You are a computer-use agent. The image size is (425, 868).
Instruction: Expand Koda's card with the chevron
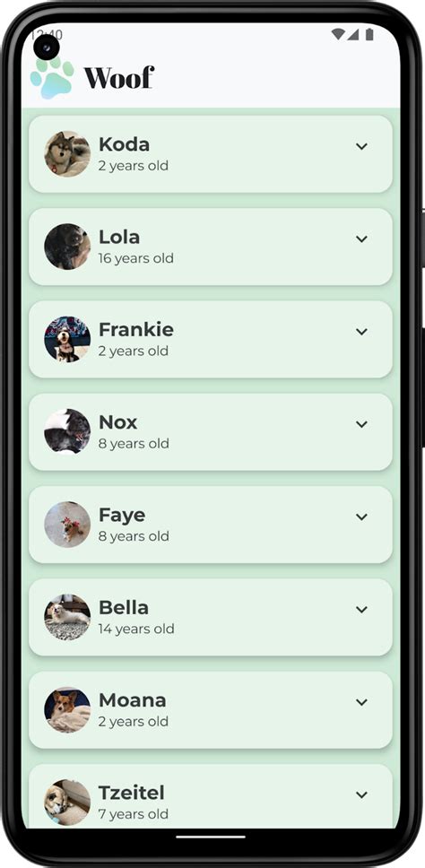(x=361, y=146)
